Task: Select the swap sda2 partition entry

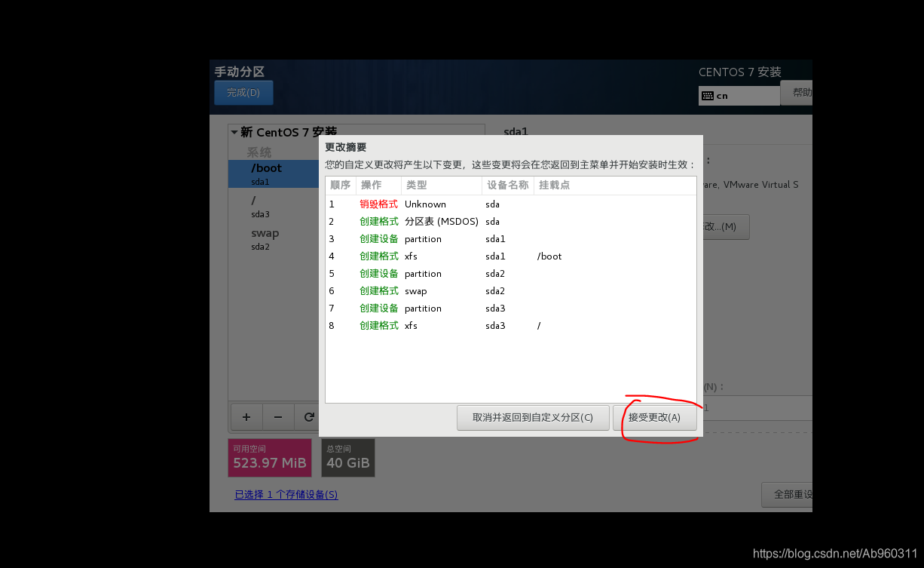Action: coord(274,239)
